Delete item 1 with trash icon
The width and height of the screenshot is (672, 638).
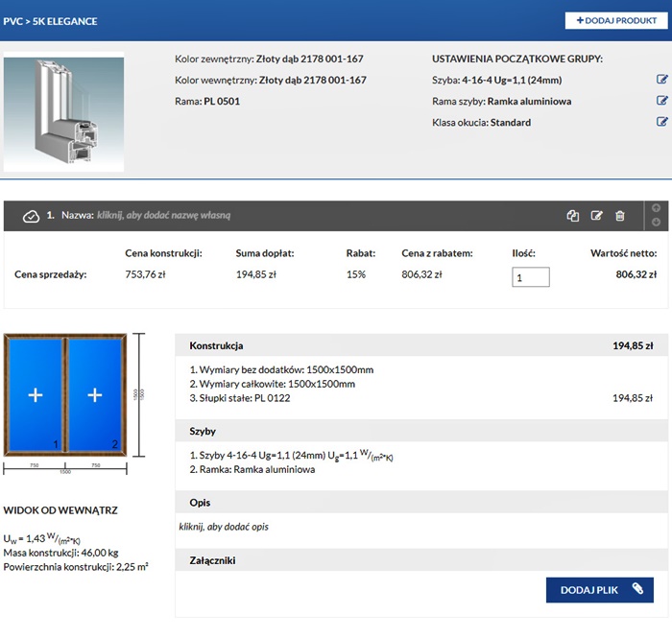[620, 216]
